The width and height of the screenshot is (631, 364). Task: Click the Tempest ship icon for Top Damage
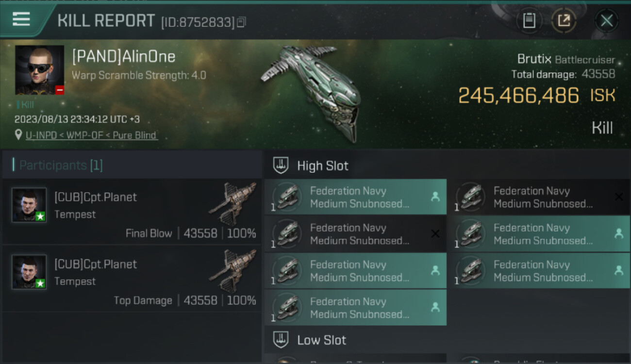[233, 271]
